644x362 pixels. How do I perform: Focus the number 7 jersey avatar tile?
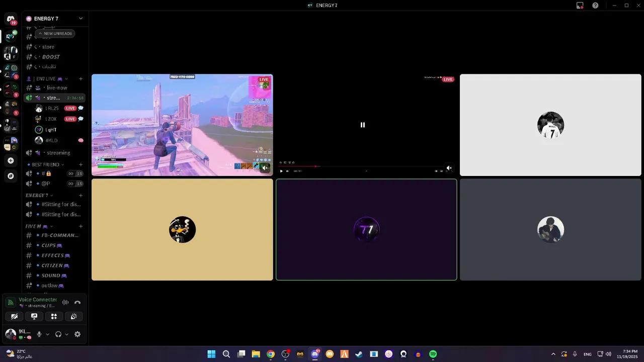click(550, 125)
